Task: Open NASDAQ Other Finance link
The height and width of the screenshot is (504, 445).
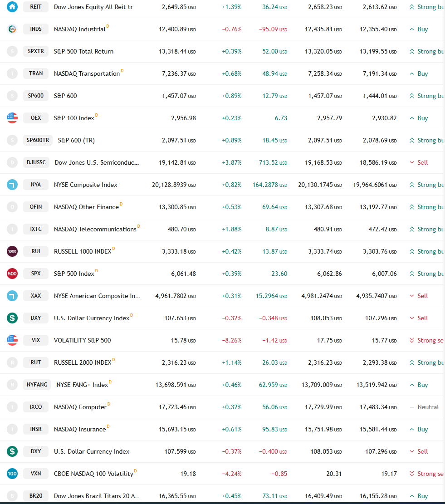Action: tap(87, 207)
